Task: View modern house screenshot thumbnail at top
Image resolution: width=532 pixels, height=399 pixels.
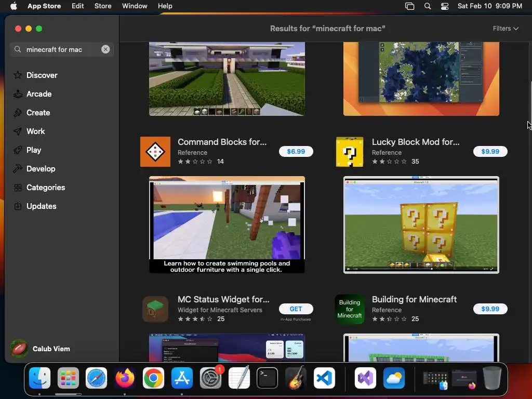Action: pyautogui.click(x=227, y=79)
